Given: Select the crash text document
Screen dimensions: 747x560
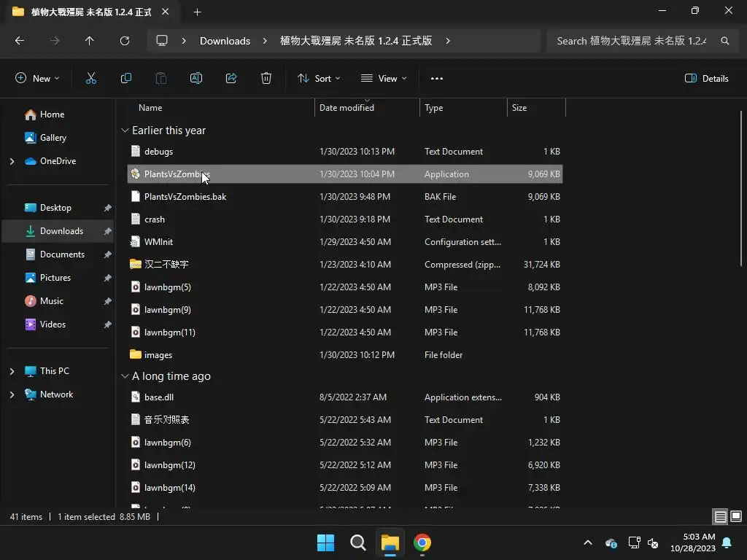Looking at the screenshot, I should coord(345,219).
